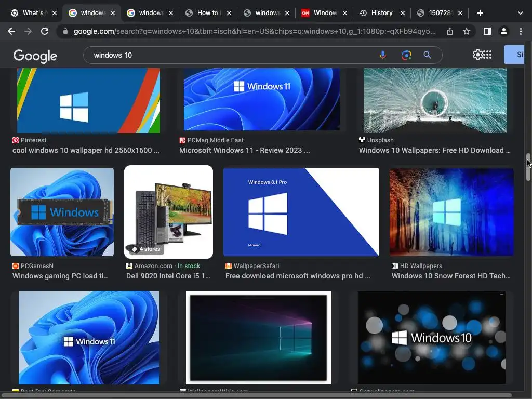This screenshot has height=399, width=532.
Task: Click 'Dell 9020 Intel Core i5' title
Action: 168,276
